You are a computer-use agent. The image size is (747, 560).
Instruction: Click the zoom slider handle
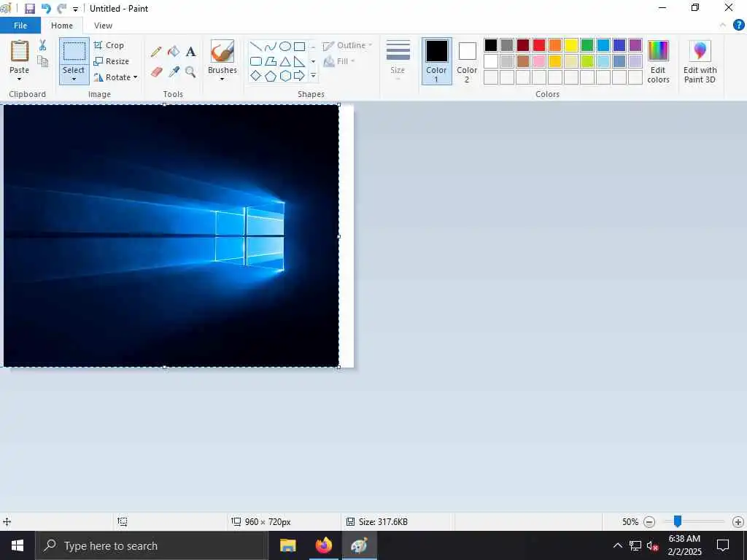(677, 521)
